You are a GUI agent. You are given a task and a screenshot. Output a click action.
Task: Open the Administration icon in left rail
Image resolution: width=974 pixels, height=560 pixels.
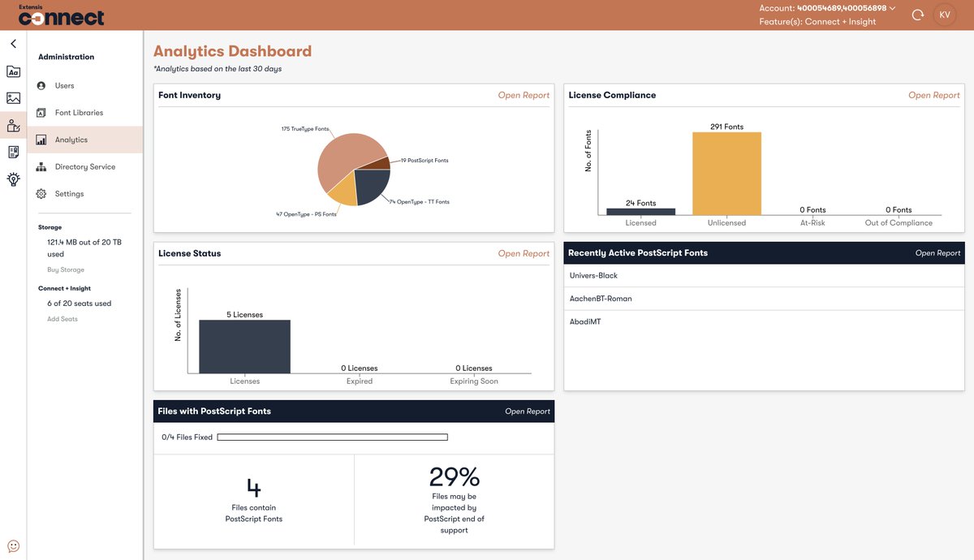click(13, 126)
